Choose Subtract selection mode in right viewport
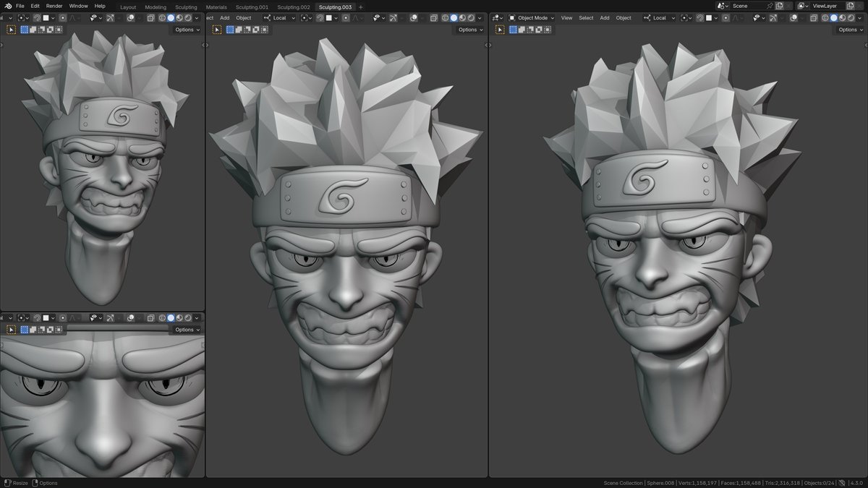Screen dimensions: 868x488 pos(530,30)
